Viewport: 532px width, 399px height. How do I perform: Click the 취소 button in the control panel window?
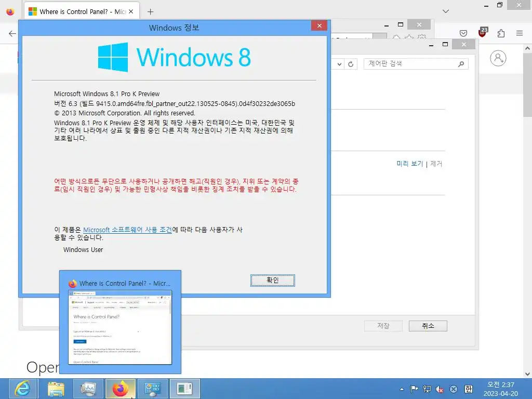pyautogui.click(x=428, y=326)
